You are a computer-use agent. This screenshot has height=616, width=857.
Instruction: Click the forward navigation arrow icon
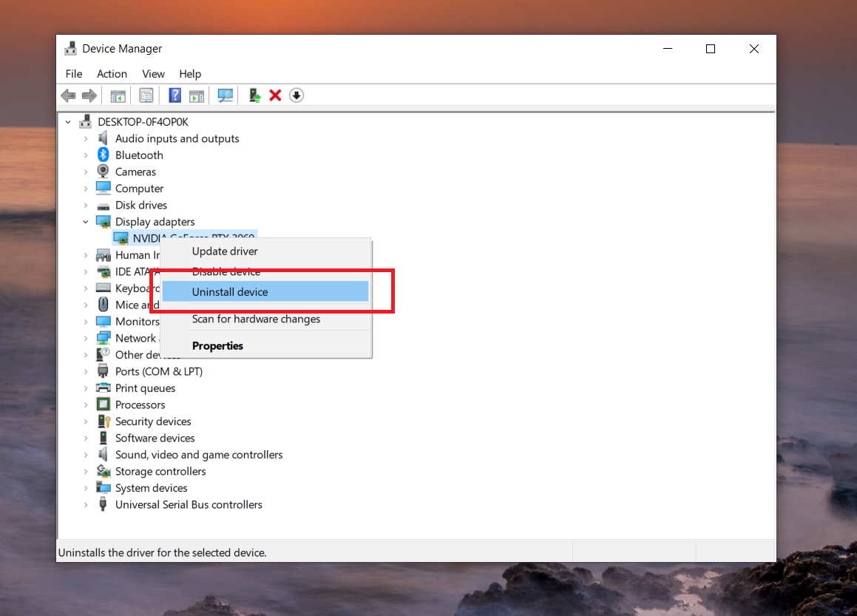[x=89, y=95]
